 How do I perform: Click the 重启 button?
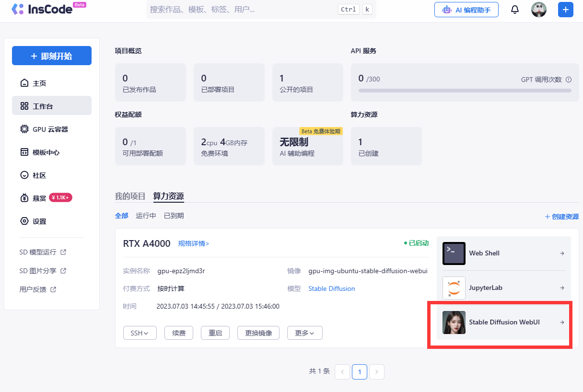pyautogui.click(x=215, y=333)
